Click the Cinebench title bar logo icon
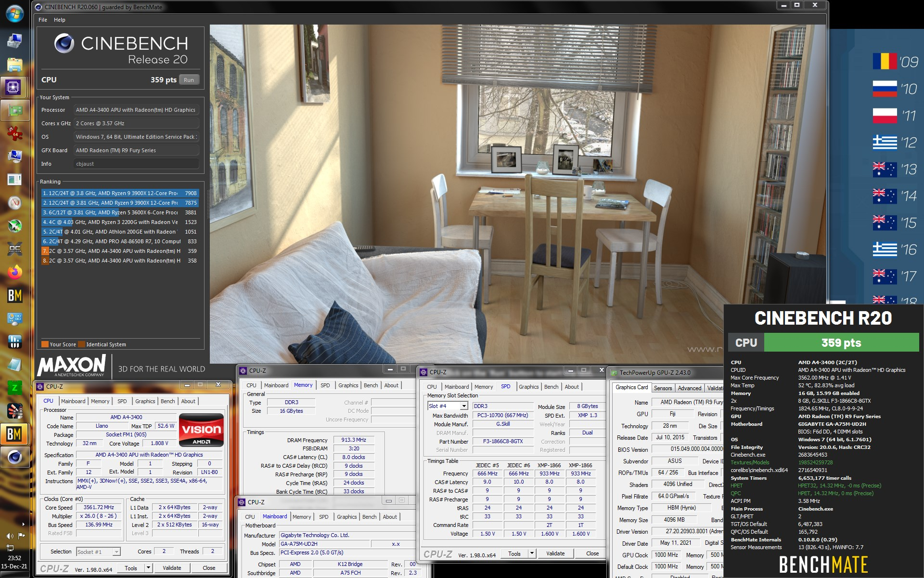Image resolution: width=924 pixels, height=578 pixels. coord(39,7)
